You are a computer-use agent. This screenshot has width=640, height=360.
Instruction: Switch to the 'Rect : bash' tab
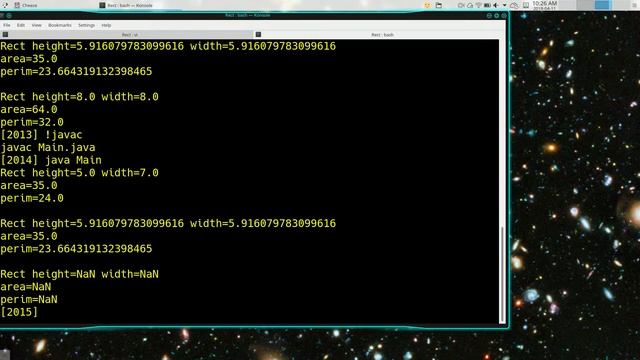point(380,35)
